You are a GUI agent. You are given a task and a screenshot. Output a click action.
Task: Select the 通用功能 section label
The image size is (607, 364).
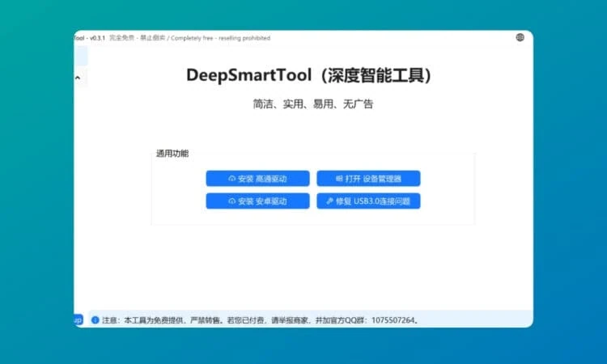(x=172, y=154)
